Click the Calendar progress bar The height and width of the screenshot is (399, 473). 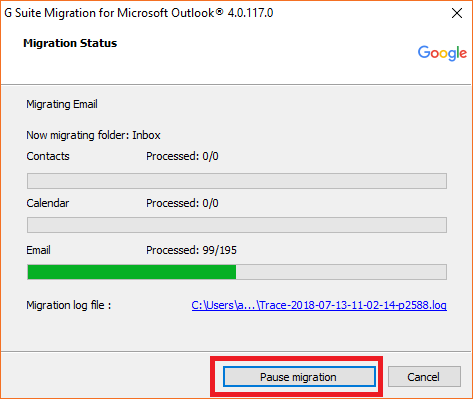coord(237,225)
